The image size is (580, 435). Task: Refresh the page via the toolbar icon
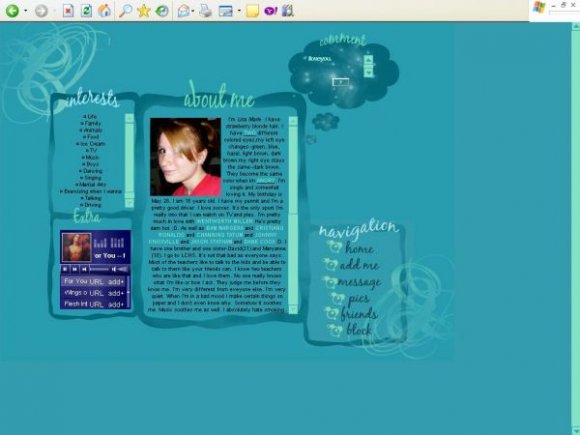[x=87, y=10]
